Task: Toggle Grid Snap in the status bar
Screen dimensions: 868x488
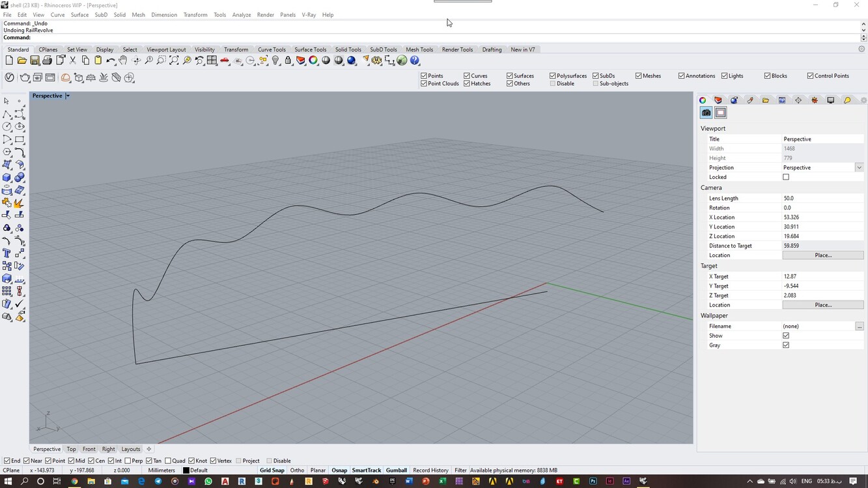Action: (x=272, y=470)
